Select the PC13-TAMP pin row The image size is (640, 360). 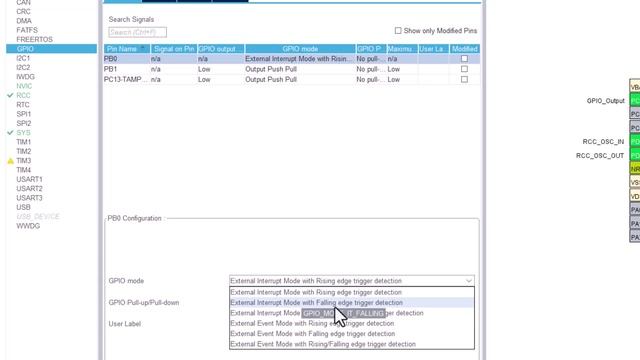coord(291,79)
